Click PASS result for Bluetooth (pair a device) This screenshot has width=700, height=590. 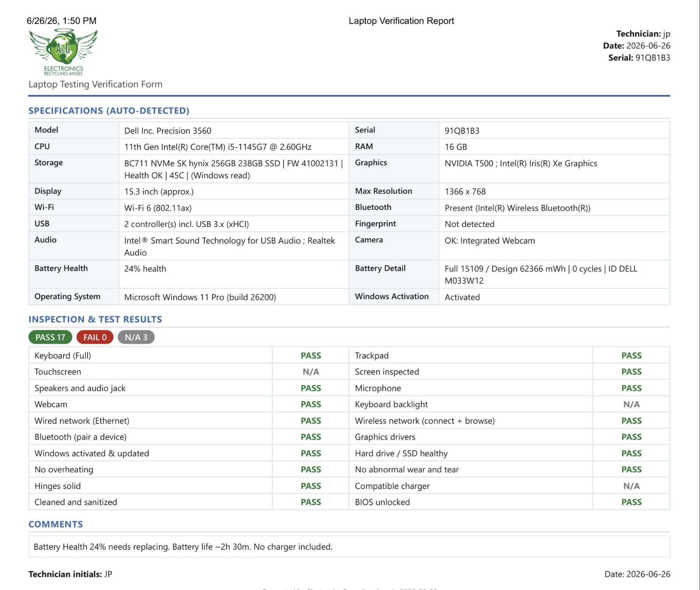311,437
